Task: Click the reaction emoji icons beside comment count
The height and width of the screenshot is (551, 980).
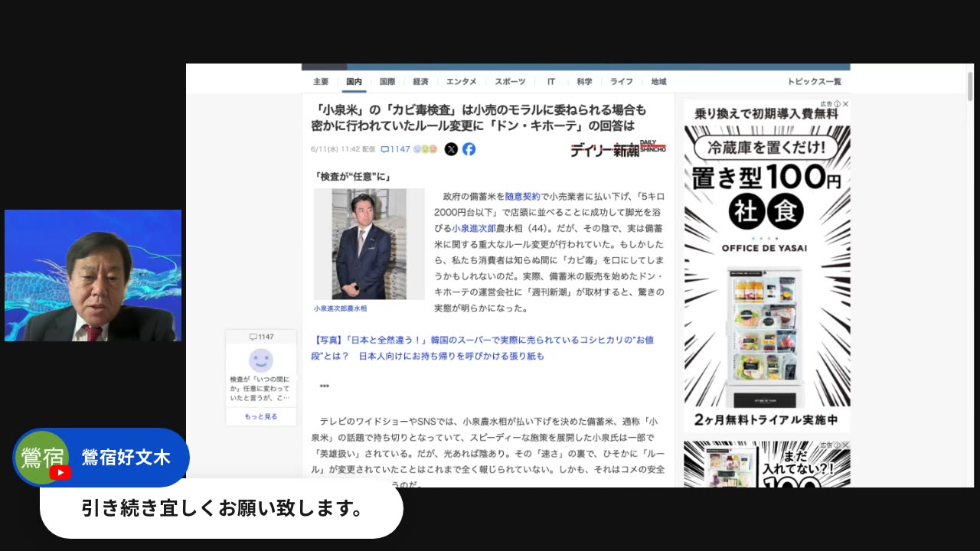Action: pyautogui.click(x=425, y=149)
